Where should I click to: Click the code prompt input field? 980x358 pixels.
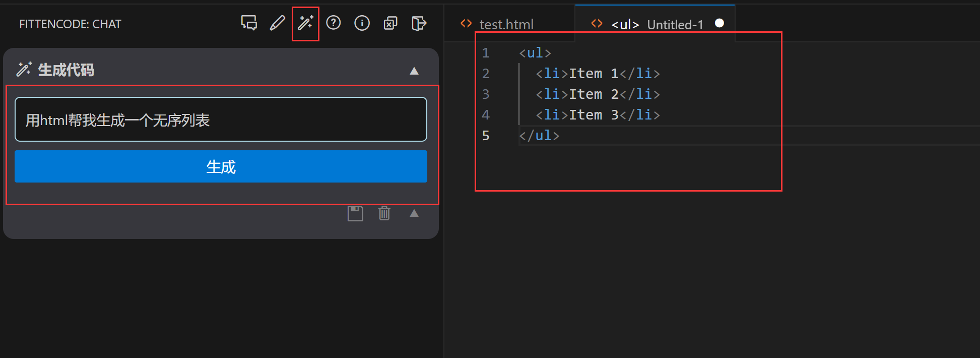pyautogui.click(x=221, y=120)
